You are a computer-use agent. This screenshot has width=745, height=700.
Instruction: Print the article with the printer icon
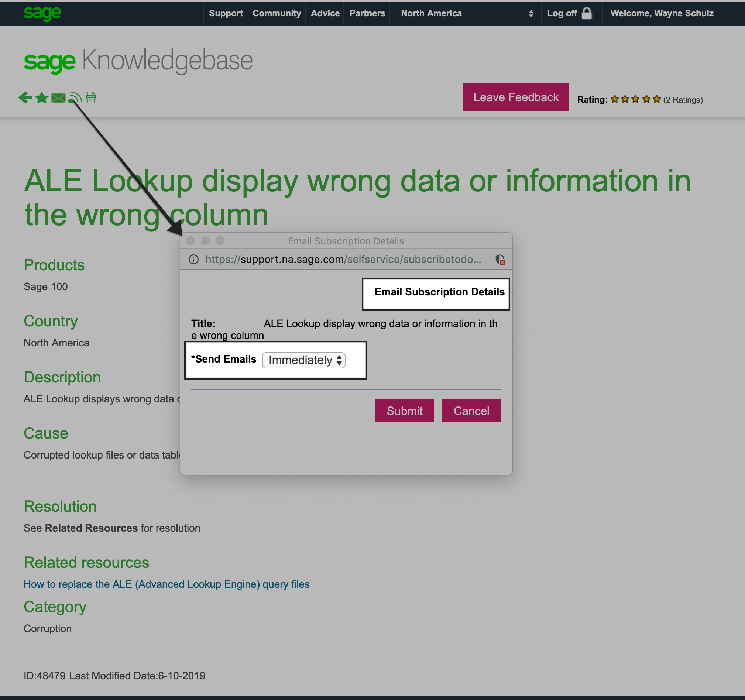[91, 97]
